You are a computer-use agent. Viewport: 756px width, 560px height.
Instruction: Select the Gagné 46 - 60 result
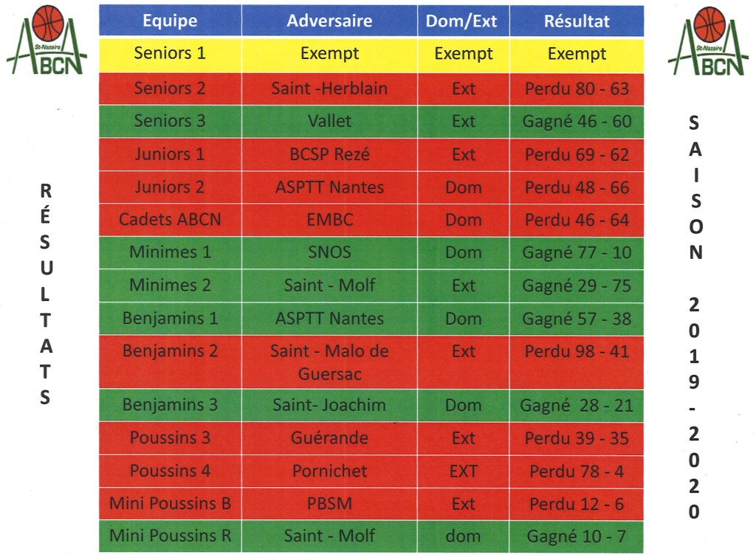pos(577,121)
